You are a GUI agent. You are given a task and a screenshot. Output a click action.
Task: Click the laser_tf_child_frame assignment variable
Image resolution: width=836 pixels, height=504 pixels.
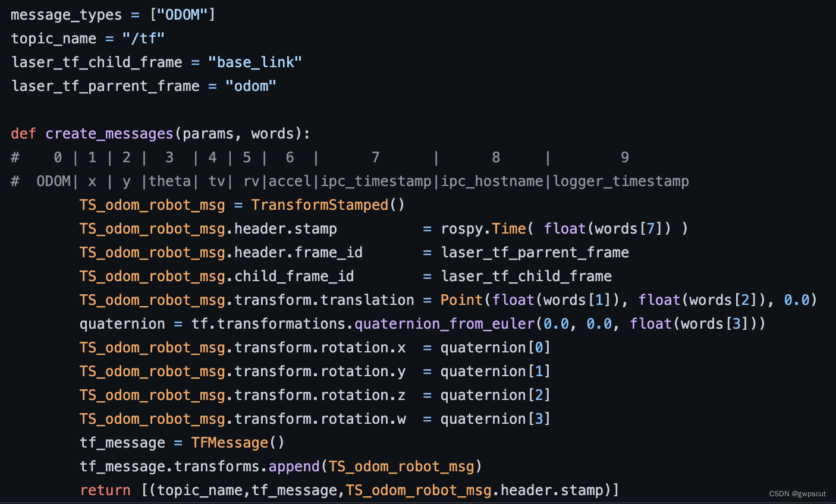(x=96, y=62)
